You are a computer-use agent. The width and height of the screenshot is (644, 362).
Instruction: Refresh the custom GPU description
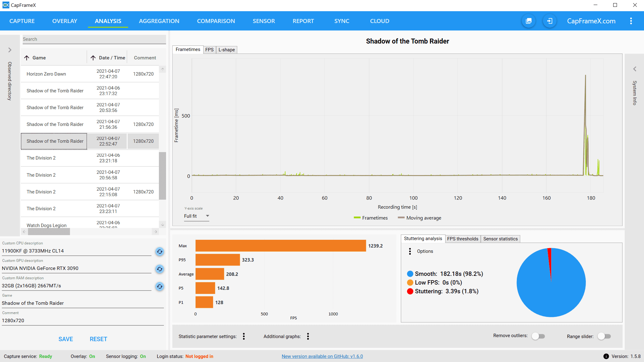[x=160, y=269]
